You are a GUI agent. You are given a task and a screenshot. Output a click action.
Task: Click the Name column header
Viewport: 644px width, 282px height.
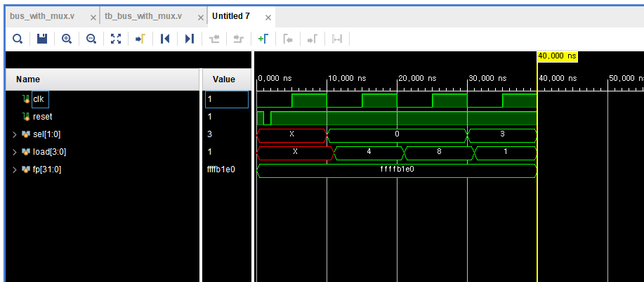pyautogui.click(x=103, y=79)
